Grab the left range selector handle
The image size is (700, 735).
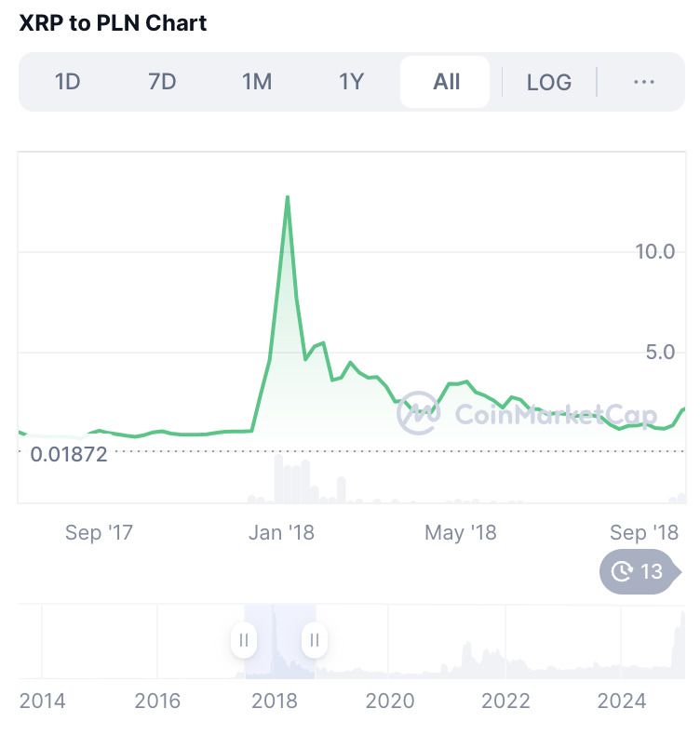[244, 640]
